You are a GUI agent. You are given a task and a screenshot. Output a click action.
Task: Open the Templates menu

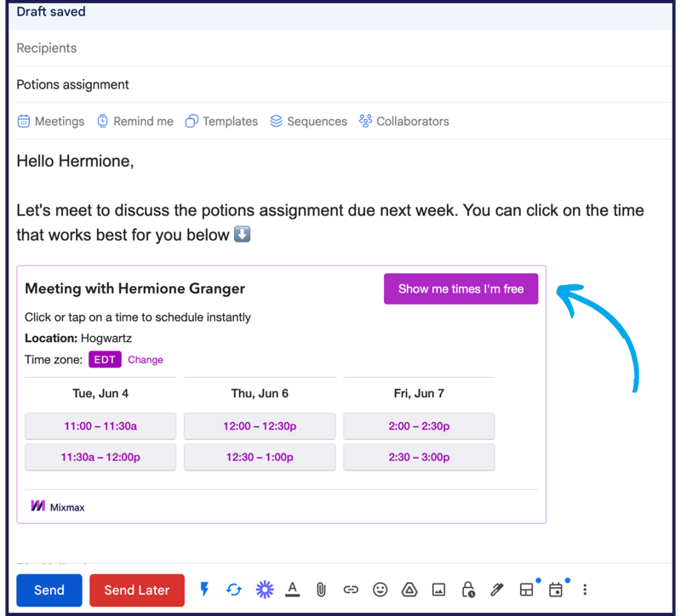pyautogui.click(x=221, y=121)
